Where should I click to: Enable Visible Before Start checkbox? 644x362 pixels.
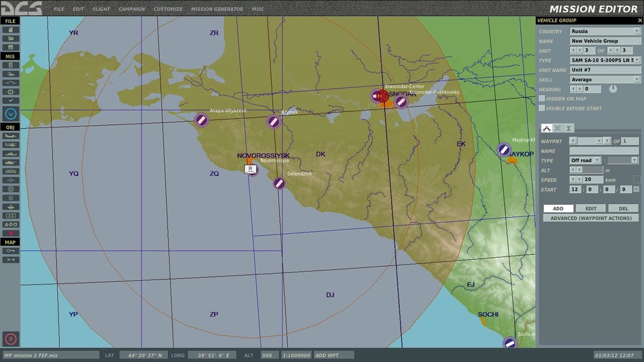[542, 108]
